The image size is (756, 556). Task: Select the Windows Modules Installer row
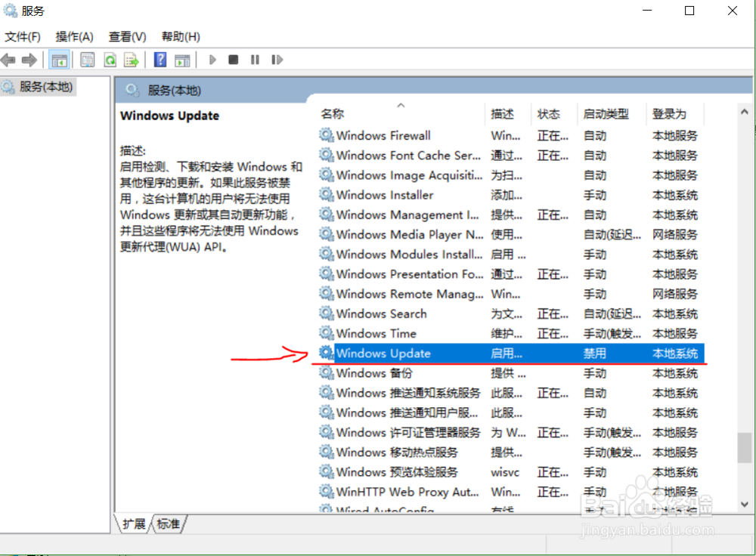(x=511, y=255)
